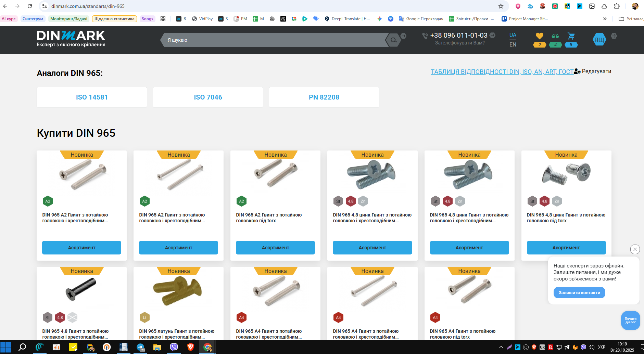Screen dimensions: 644x354
Task: Open the ЯЩ user profile avatar
Action: [x=599, y=40]
